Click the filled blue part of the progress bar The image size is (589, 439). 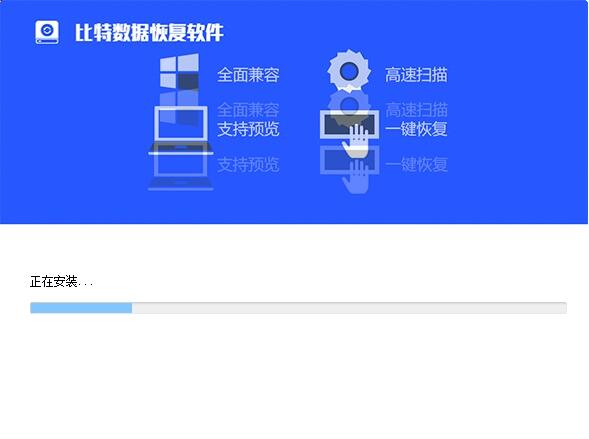coord(81,308)
